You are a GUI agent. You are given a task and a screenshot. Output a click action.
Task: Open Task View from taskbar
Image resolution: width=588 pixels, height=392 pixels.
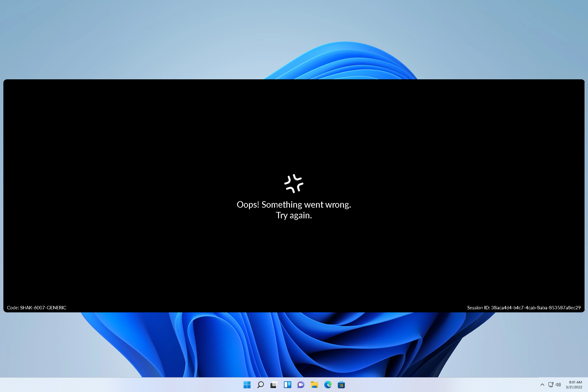point(274,385)
